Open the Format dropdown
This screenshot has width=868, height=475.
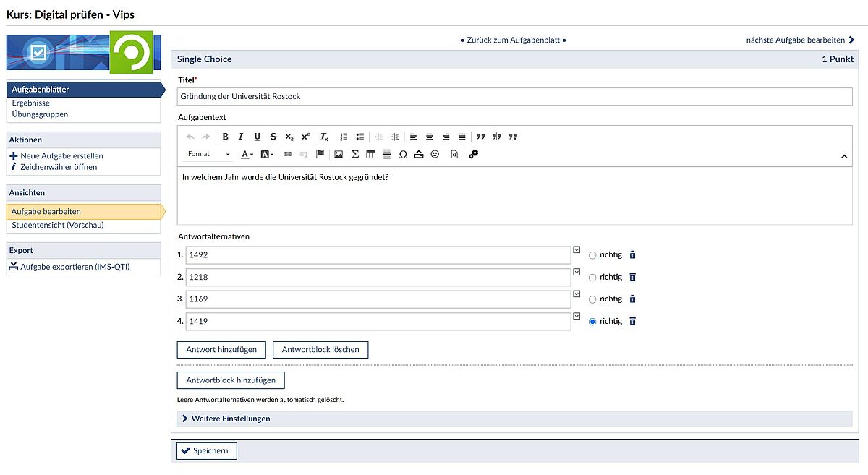click(x=208, y=154)
